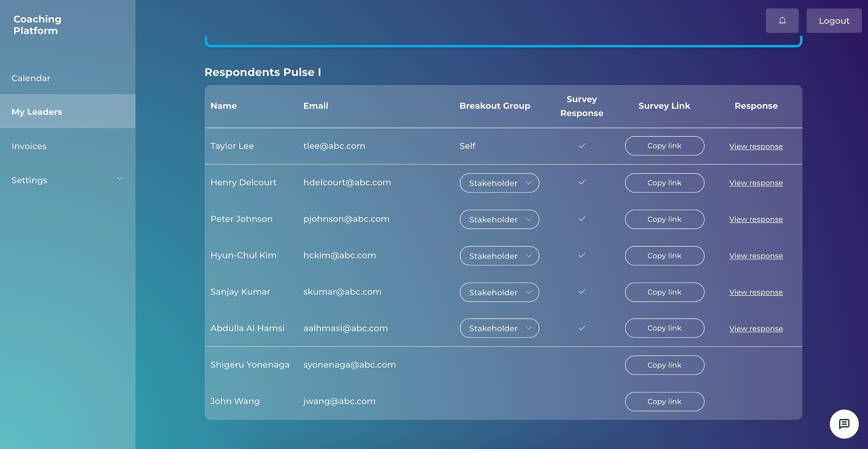The image size is (868, 449).
Task: Open the chat support bubble
Action: (844, 424)
